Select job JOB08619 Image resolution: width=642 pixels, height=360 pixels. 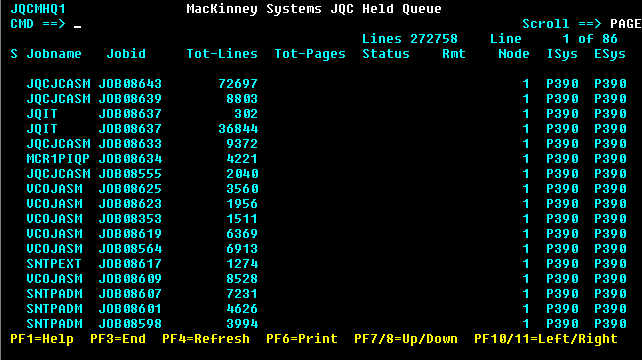pos(130,234)
